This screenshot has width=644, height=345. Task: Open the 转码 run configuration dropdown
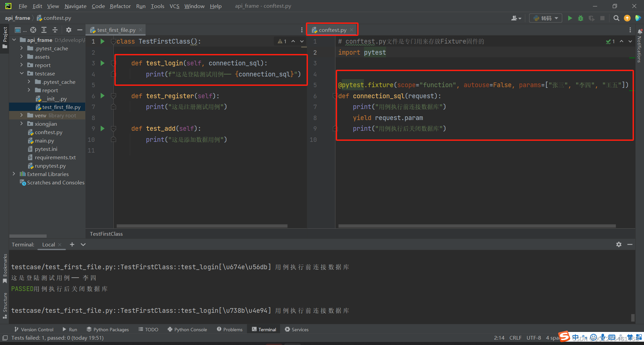pos(546,18)
